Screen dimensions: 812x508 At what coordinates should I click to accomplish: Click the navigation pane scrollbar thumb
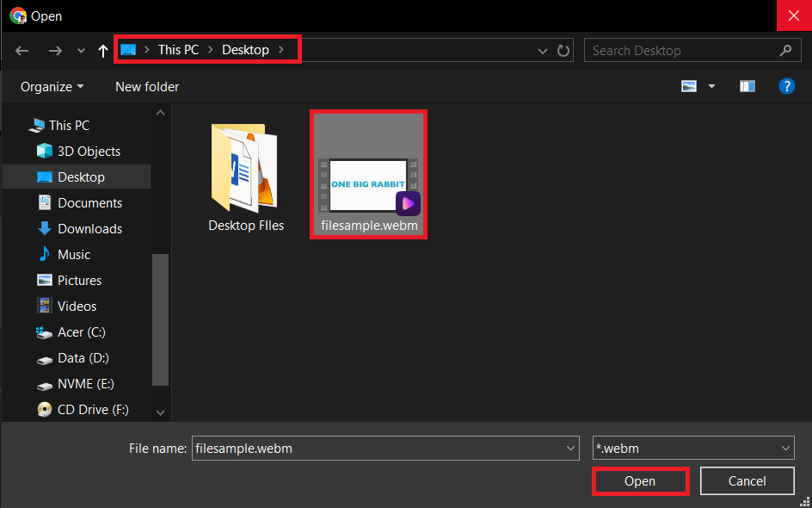[161, 319]
